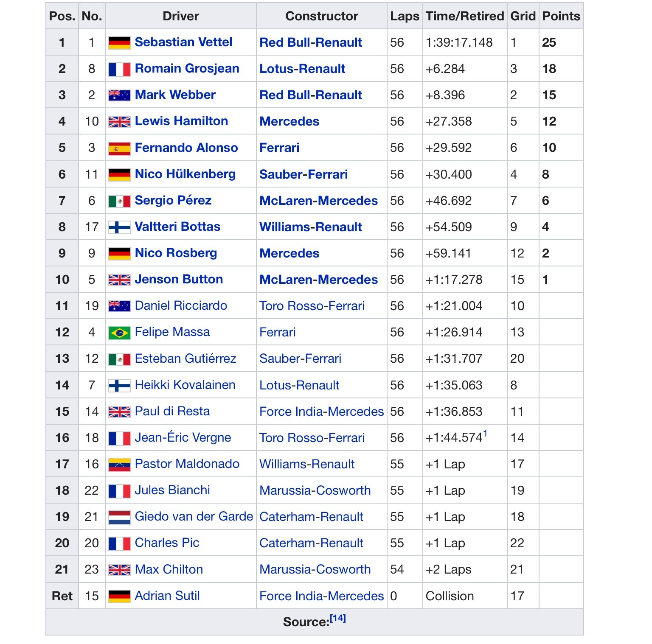This screenshot has width=652, height=644.
Task: Click the Dutch flag beside Giedo van der Garde
Action: [119, 517]
